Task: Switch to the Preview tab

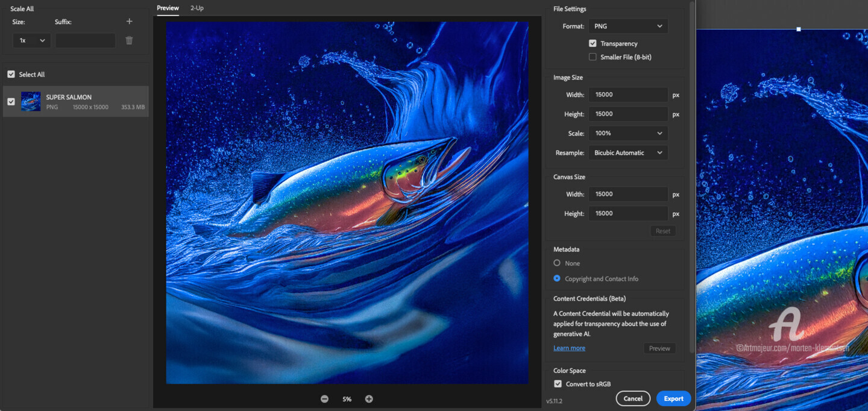Action: (168, 8)
